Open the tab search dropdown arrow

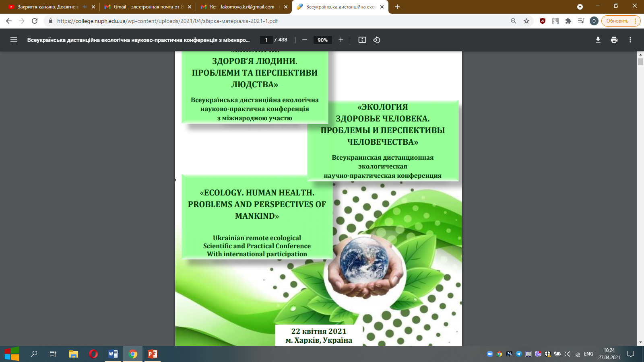pyautogui.click(x=580, y=7)
